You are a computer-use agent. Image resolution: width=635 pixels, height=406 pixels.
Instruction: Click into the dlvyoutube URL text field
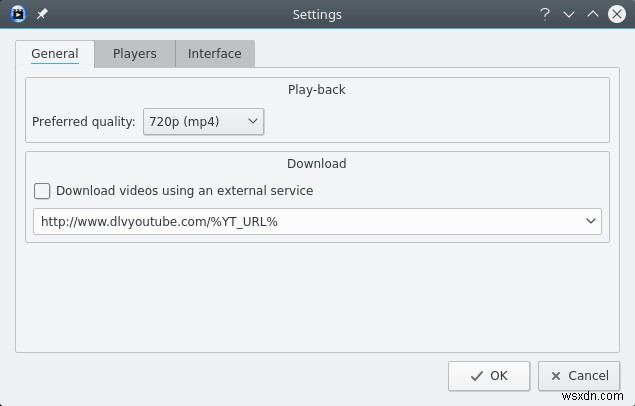pos(300,222)
